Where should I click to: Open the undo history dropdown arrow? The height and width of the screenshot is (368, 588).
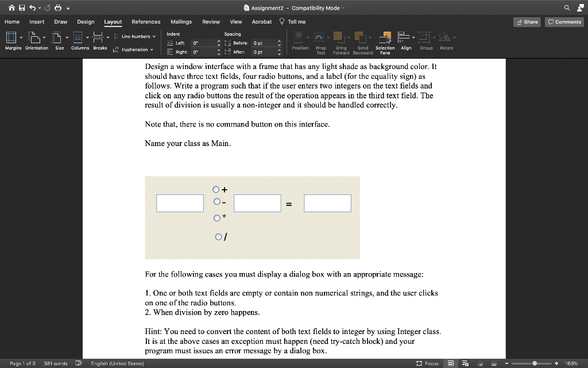click(x=40, y=8)
